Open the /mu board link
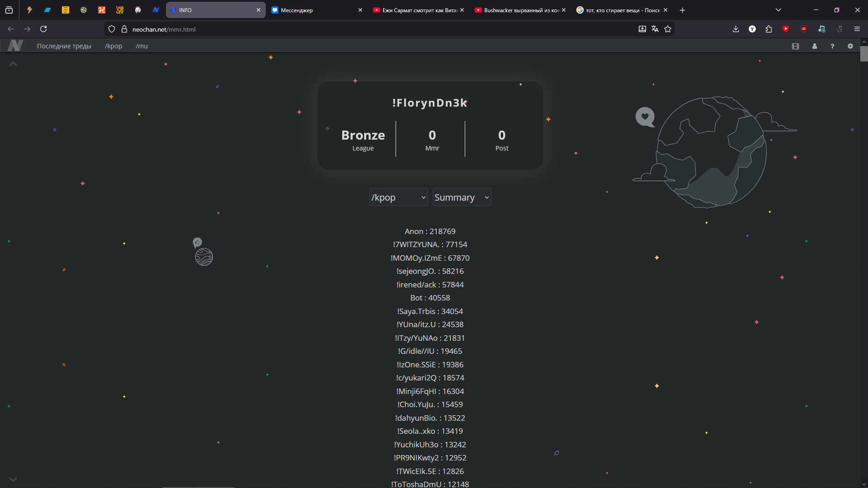This screenshot has width=868, height=488. click(142, 46)
